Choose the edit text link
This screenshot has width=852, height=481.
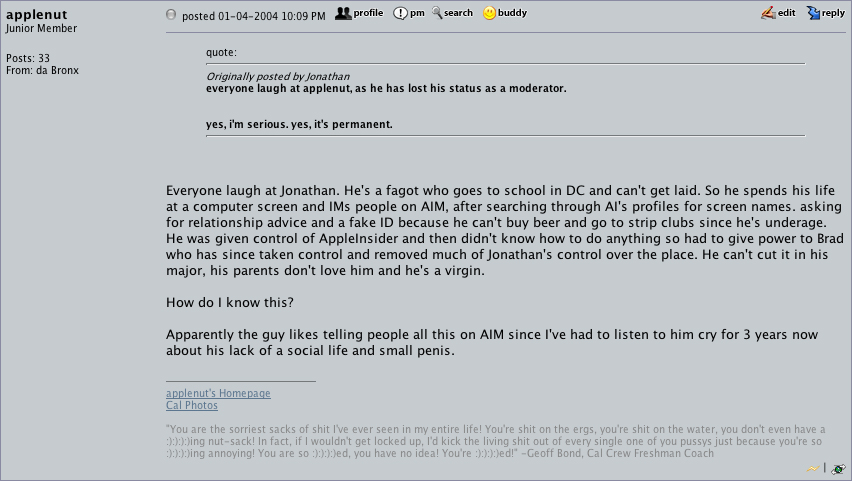[x=786, y=13]
